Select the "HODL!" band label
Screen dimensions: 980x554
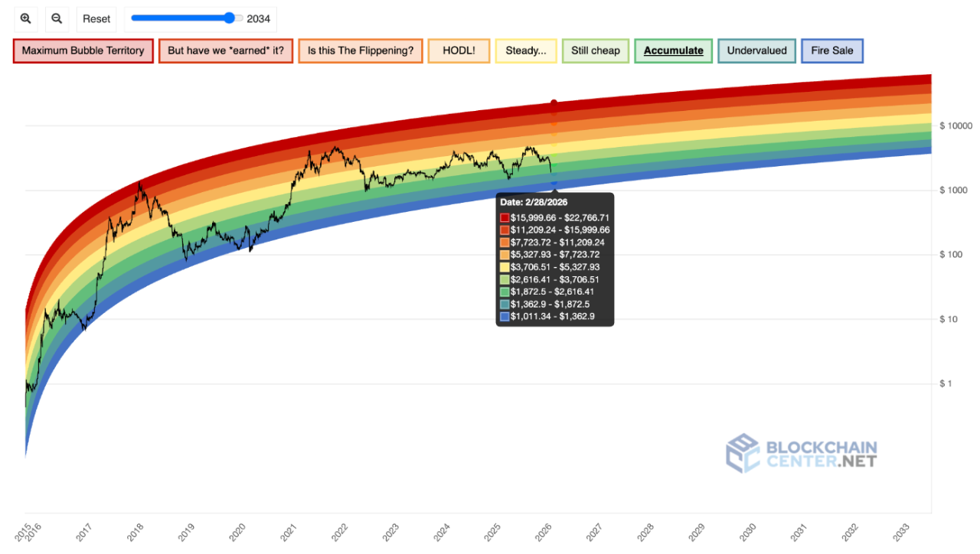pos(459,50)
